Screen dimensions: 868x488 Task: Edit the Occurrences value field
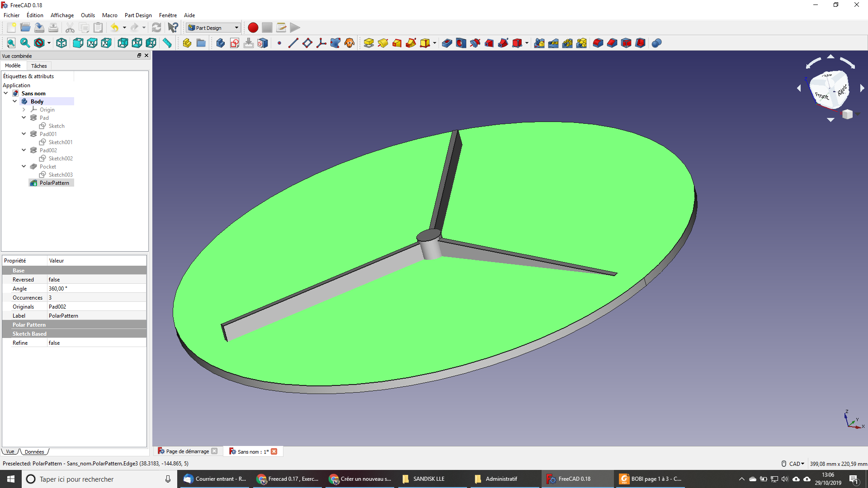tap(97, 298)
